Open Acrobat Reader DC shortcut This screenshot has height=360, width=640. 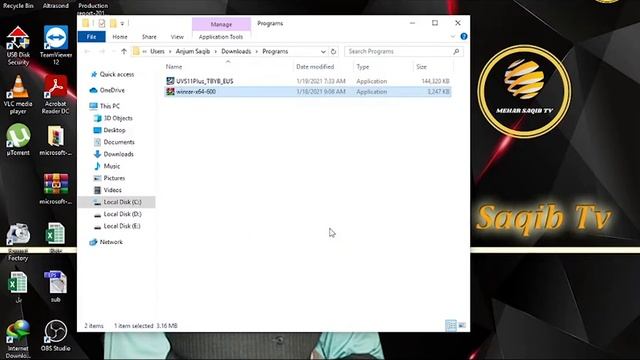[56, 95]
